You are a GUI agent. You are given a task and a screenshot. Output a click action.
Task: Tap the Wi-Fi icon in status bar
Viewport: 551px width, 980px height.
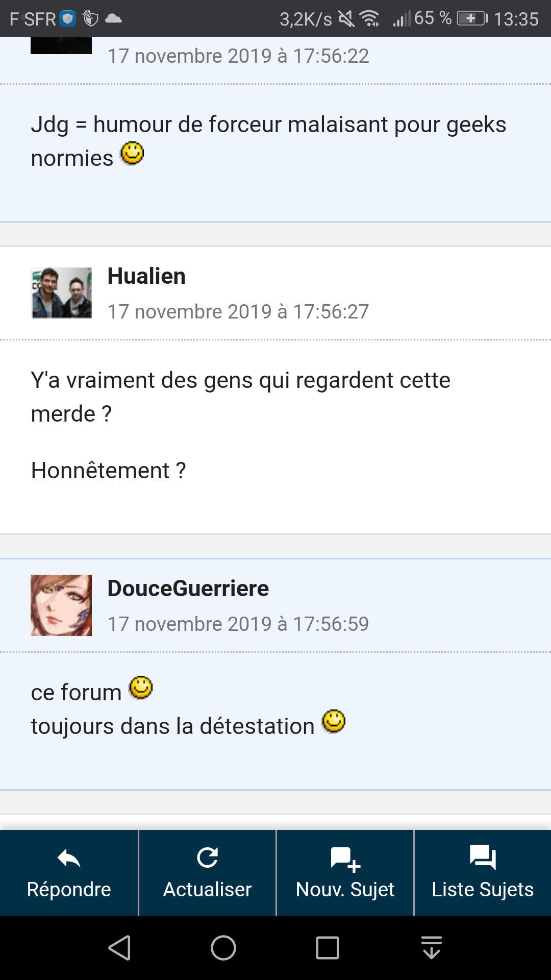pyautogui.click(x=369, y=19)
